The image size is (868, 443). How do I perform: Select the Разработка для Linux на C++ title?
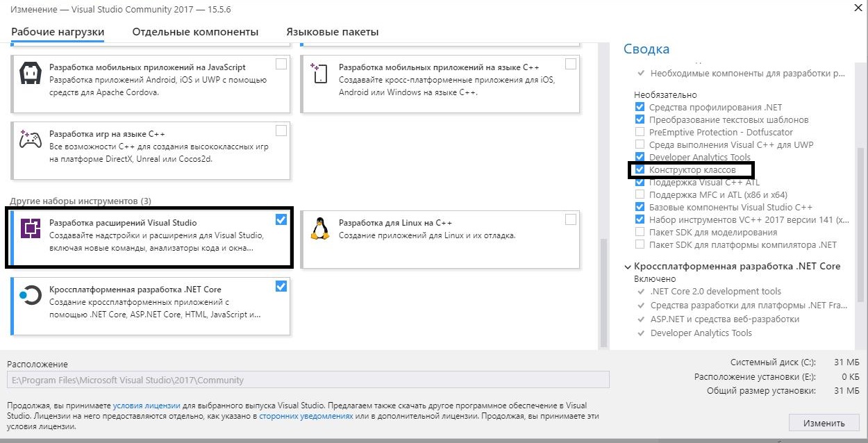pos(396,223)
